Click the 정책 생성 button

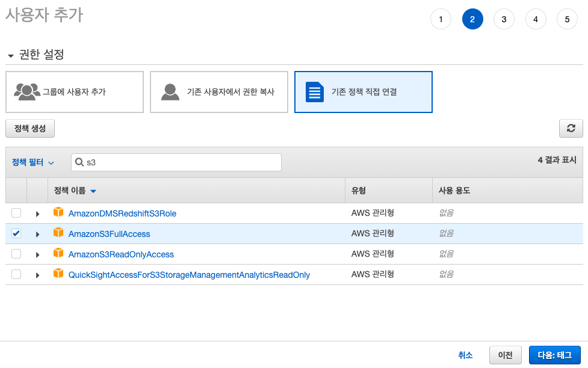[29, 128]
